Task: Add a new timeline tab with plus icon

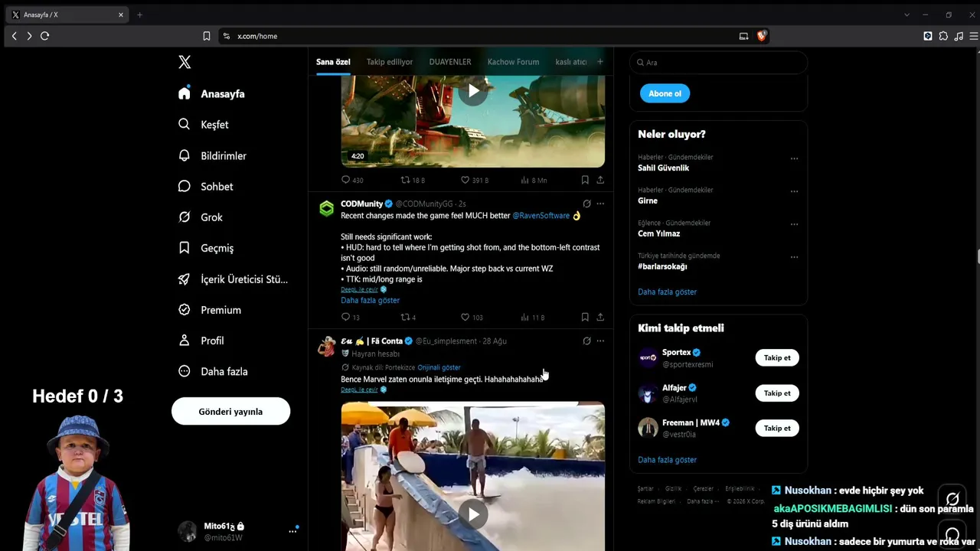Action: click(x=599, y=61)
